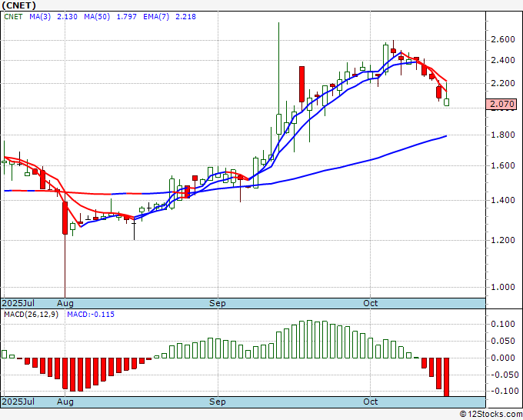Click the 0.100 MACD axis label

pos(503,324)
